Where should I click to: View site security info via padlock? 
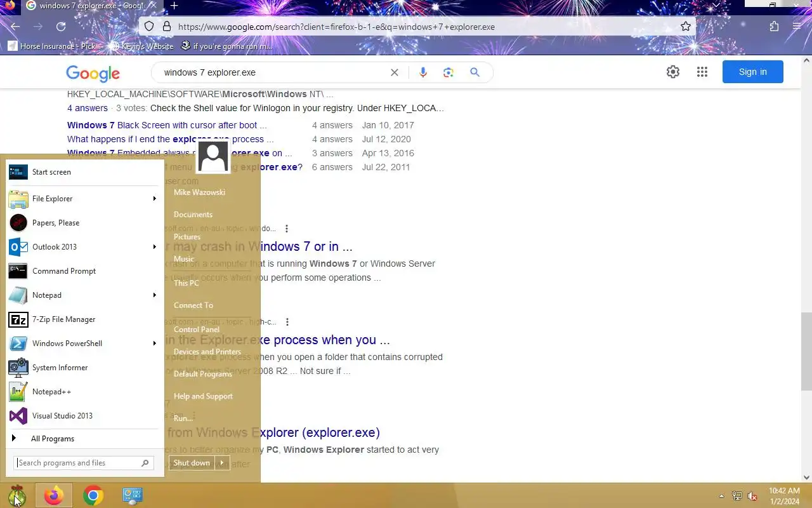point(167,27)
